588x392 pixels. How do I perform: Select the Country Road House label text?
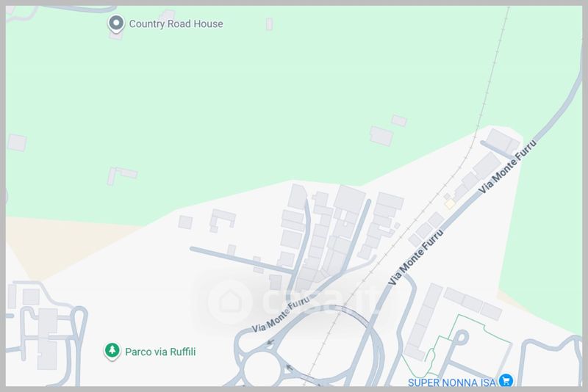176,24
